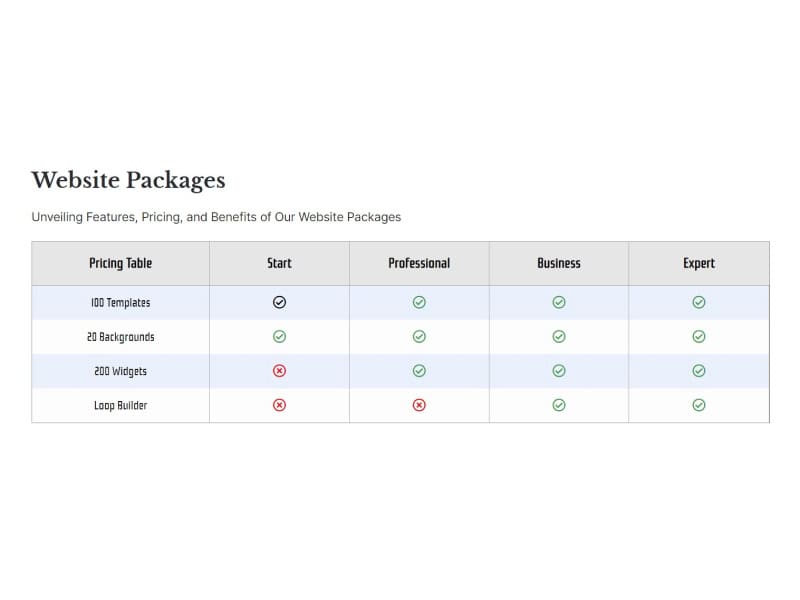Screen dimensions: 800x600
Task: Toggle the 20 Backgrounds check under Expert
Action: point(698,336)
